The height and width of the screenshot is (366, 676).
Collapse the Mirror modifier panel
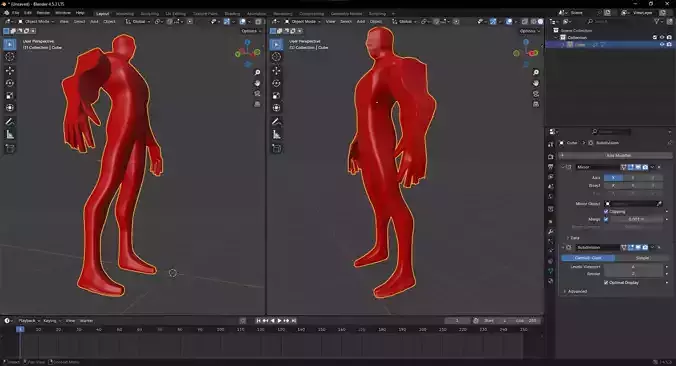563,167
